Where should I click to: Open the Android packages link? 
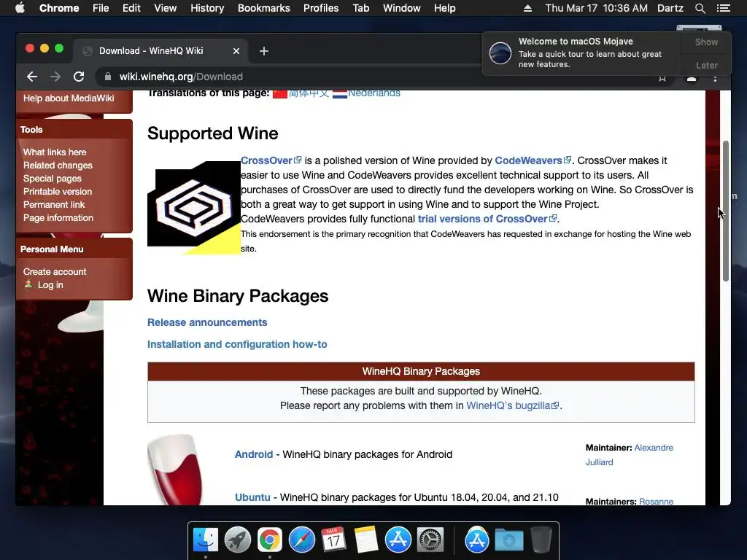click(x=254, y=454)
